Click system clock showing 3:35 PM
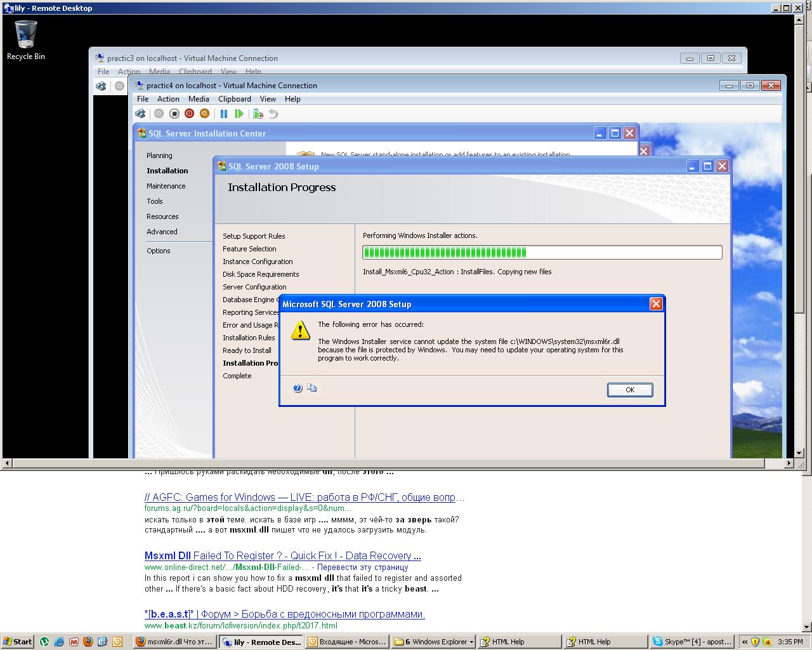This screenshot has width=812, height=650. coord(790,642)
